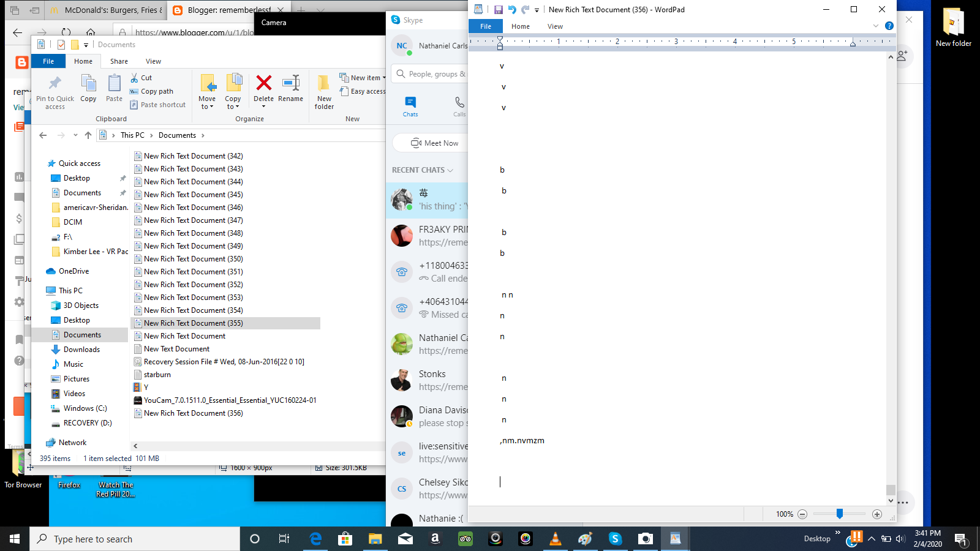Open recent locations dropdown in Explorer
This screenshot has width=980, height=551.
coord(75,135)
